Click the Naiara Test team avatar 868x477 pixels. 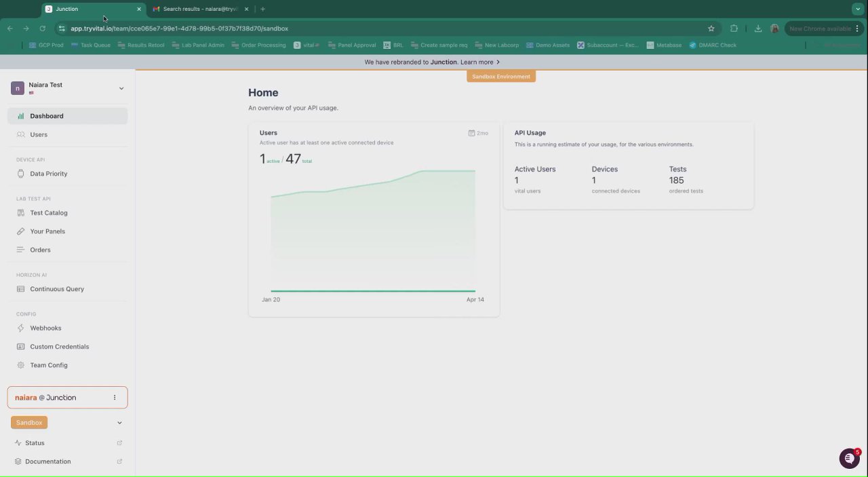click(x=18, y=88)
